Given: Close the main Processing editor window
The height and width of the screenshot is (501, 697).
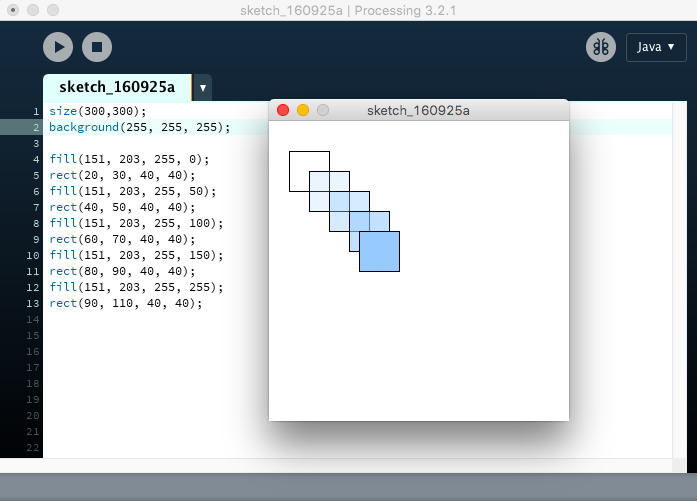Looking at the screenshot, I should click(13, 10).
